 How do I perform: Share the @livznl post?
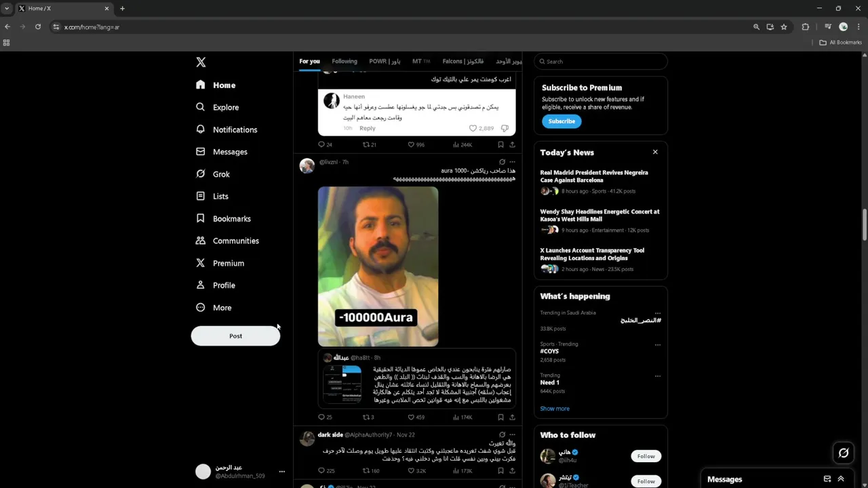512,418
